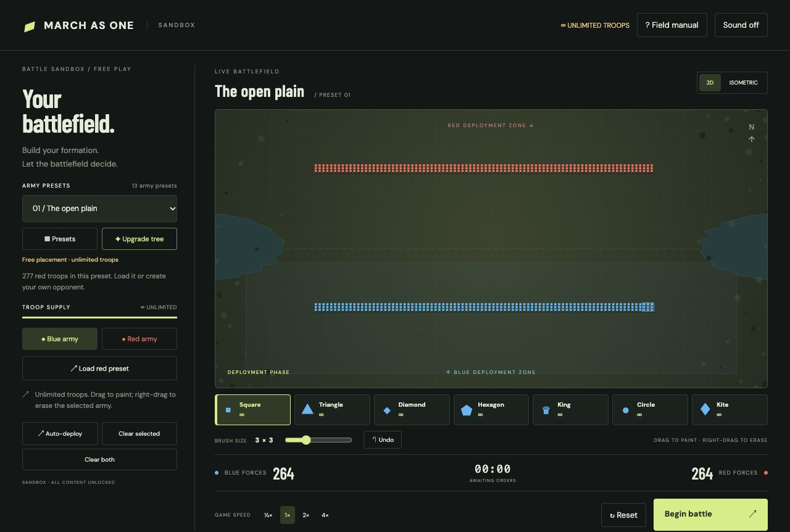Select the King crown troop icon

pos(546,410)
